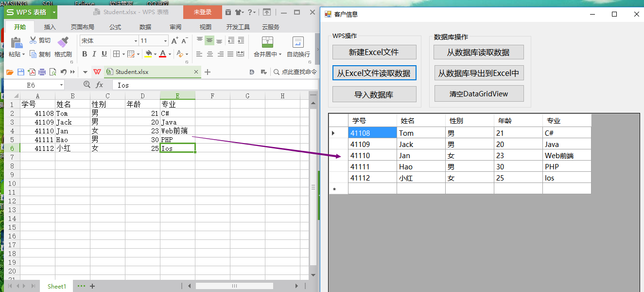Viewport: 644px width, 292px height.
Task: Click the print preview icon
Action: coord(52,72)
